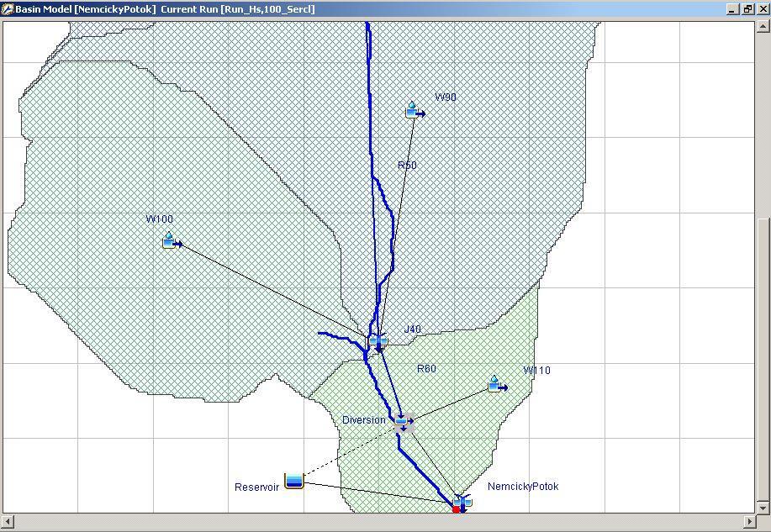Click the R50 reach label

click(x=407, y=166)
